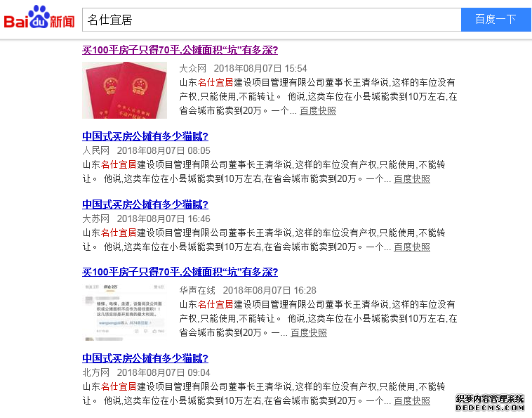Click the comment screenshot thumbnail of 华声在线 result
Viewport: 532px width, 418px height.
pyautogui.click(x=124, y=312)
